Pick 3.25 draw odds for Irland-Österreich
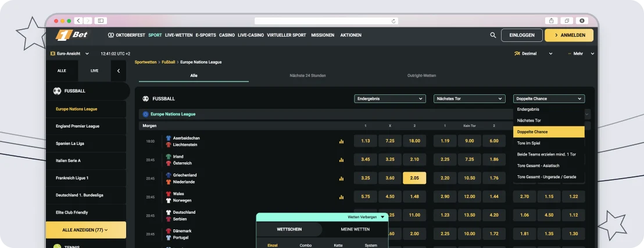 pyautogui.click(x=390, y=160)
